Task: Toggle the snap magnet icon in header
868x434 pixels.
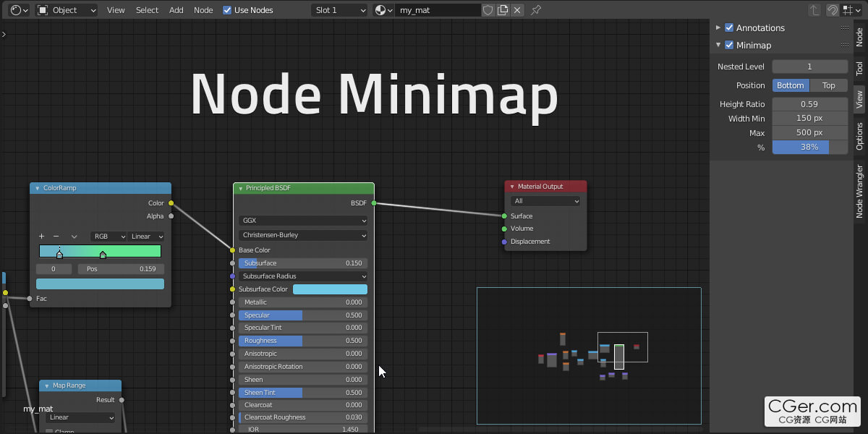Action: click(833, 10)
